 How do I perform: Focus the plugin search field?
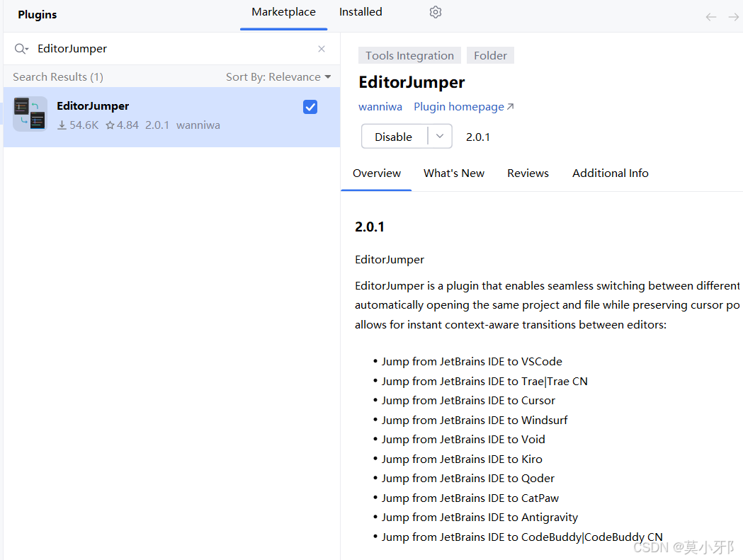(171, 49)
